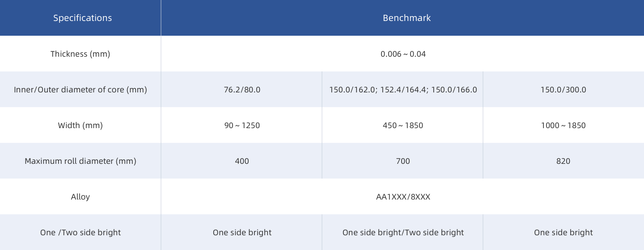This screenshot has width=644, height=250.
Task: Select the Thickness (mm) row label
Action: point(80,54)
